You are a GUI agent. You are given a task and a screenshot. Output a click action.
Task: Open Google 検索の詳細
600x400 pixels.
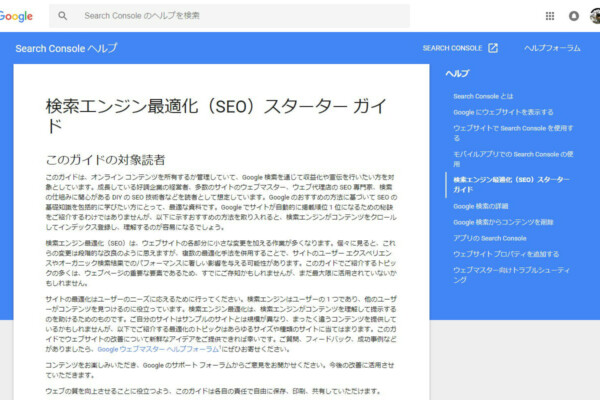coord(481,206)
